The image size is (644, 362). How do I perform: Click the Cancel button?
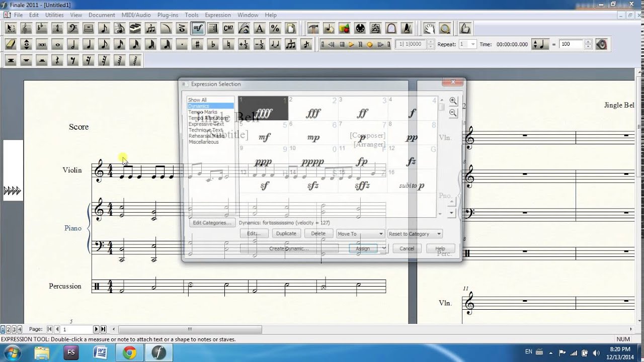(407, 248)
